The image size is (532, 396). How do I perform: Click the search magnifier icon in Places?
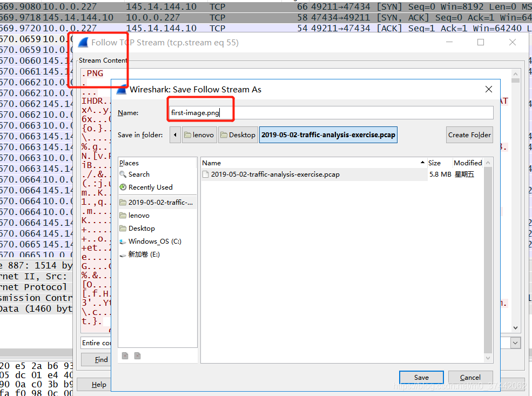(123, 174)
